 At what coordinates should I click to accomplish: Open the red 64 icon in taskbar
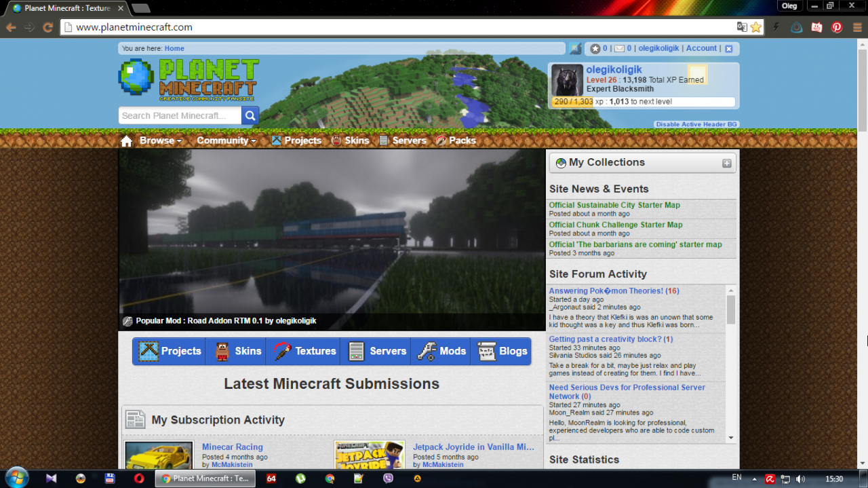click(271, 478)
